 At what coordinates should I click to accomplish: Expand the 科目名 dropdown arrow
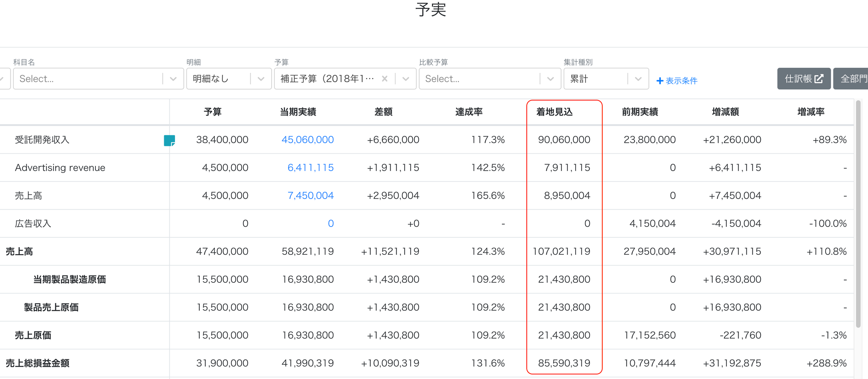click(173, 79)
